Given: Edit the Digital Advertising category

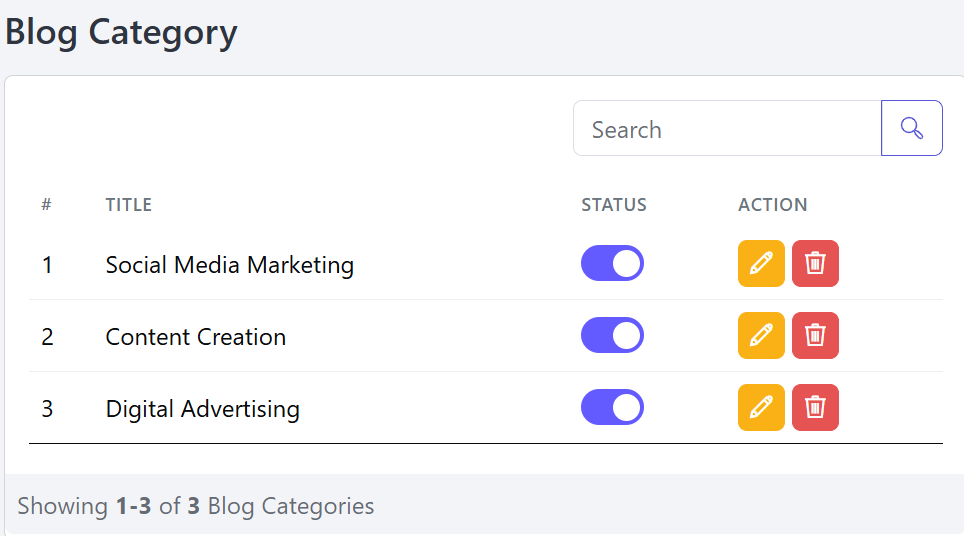Looking at the screenshot, I should 761,408.
